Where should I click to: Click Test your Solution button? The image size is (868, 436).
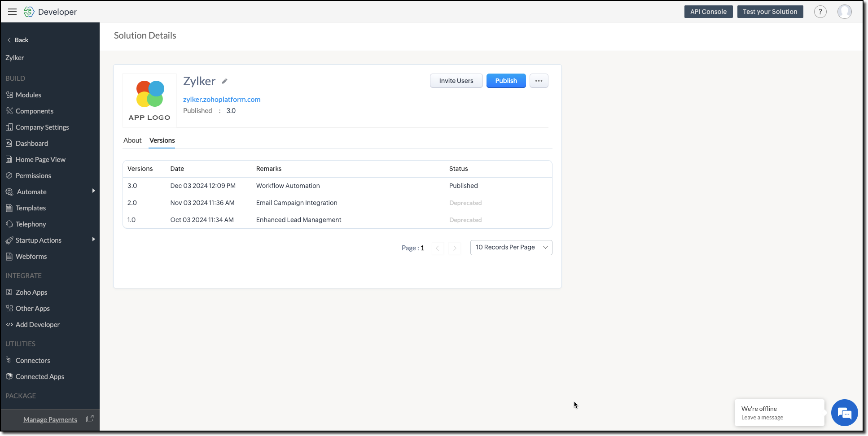770,12
